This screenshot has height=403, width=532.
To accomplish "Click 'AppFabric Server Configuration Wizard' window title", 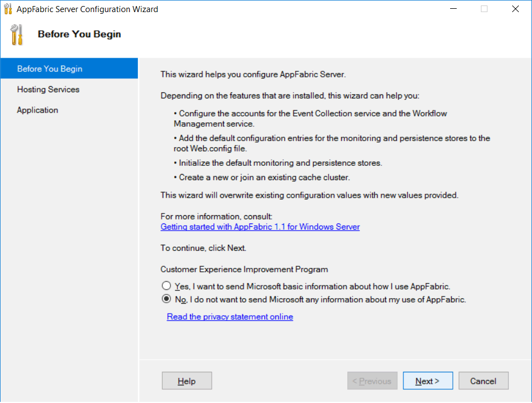I will (87, 9).
